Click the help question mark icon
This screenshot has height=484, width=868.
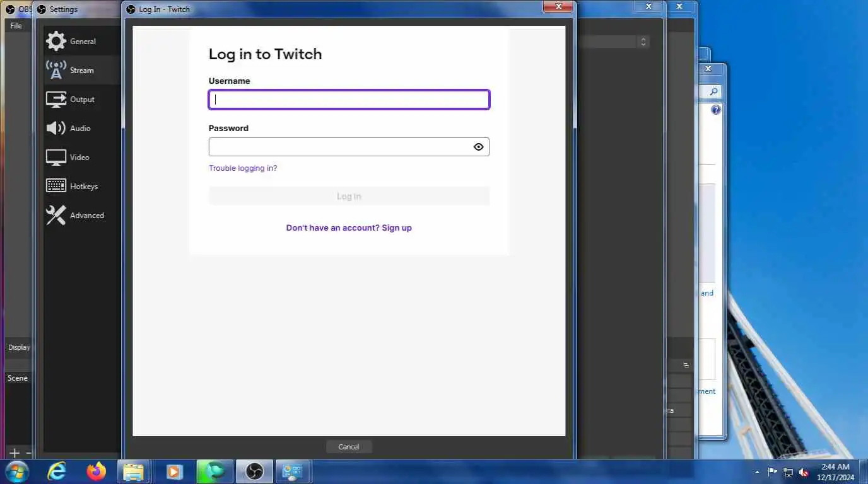(716, 110)
